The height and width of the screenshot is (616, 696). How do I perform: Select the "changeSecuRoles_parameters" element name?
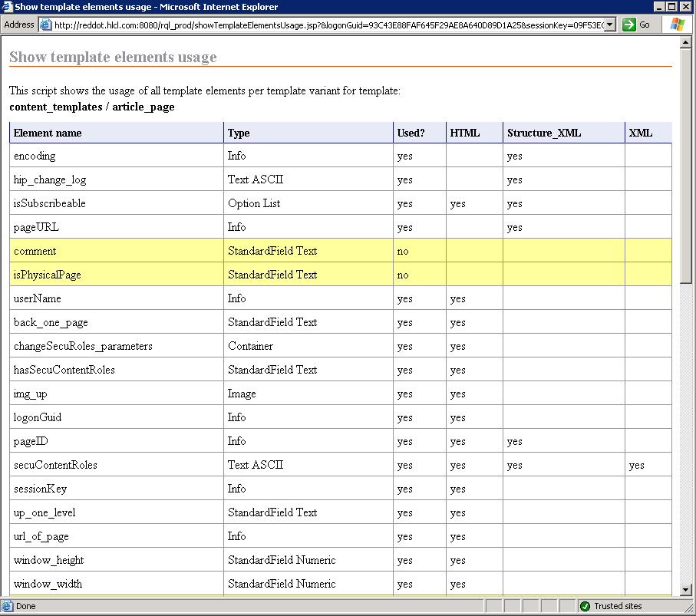tap(83, 346)
